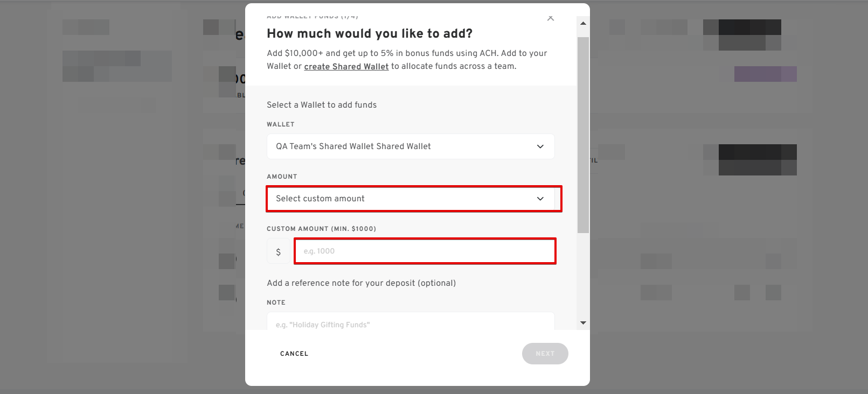Click the Amount field label
Image resolution: width=868 pixels, height=394 pixels.
[x=282, y=177]
